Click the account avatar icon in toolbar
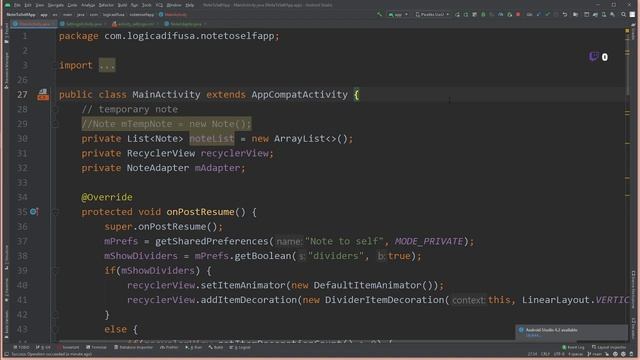The height and width of the screenshot is (360, 640). (x=632, y=14)
